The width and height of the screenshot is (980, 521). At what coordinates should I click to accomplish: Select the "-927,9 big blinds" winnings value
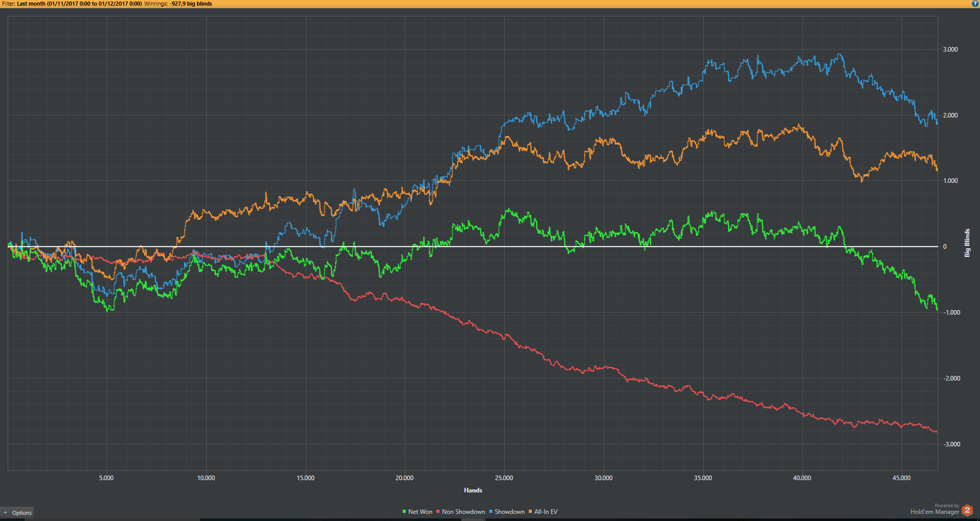point(191,4)
